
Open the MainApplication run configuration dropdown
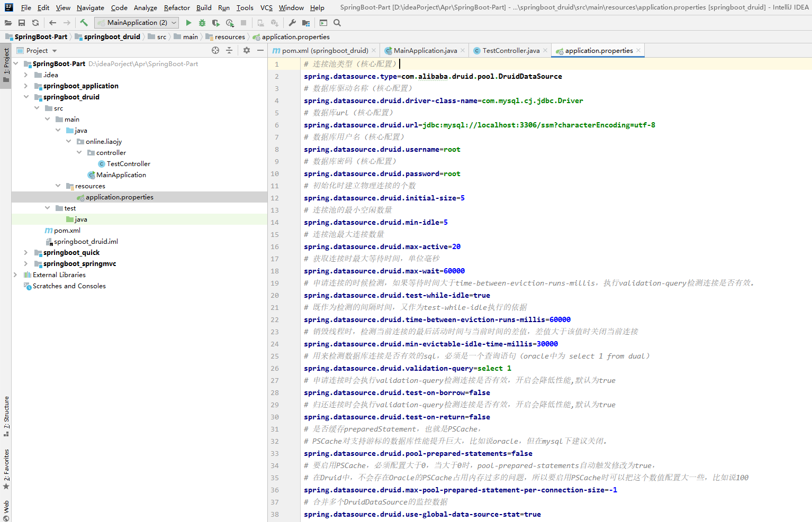[137, 23]
